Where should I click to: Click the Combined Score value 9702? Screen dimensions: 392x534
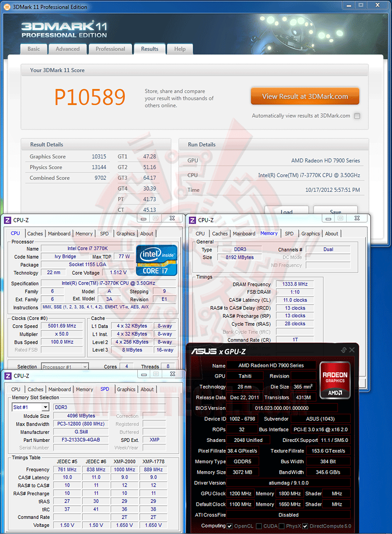(100, 178)
